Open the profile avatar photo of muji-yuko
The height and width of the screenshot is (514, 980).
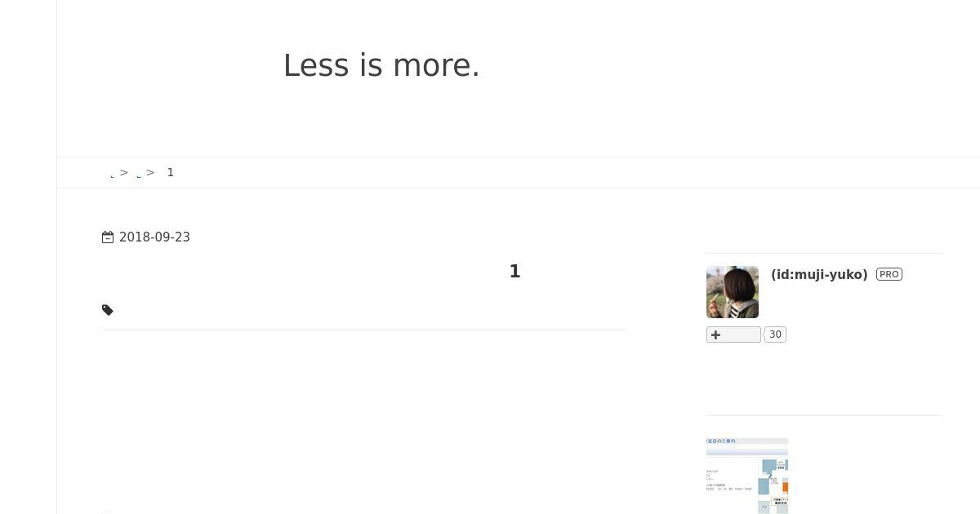point(733,292)
